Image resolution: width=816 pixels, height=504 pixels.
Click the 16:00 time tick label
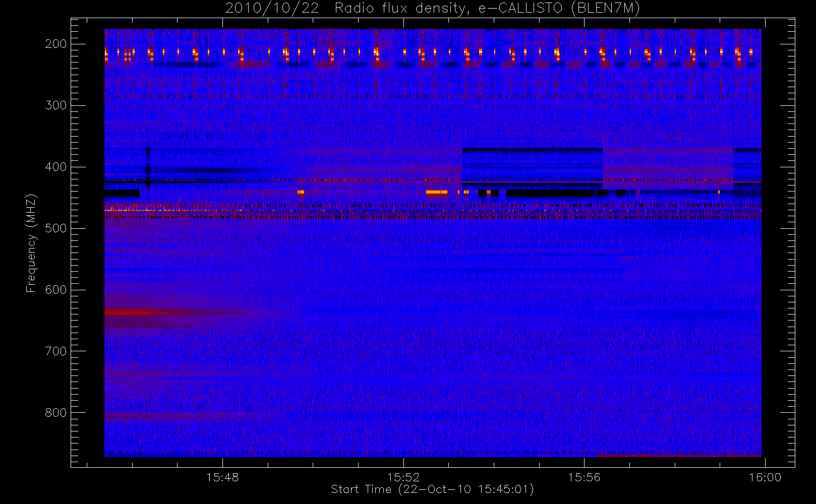click(765, 477)
